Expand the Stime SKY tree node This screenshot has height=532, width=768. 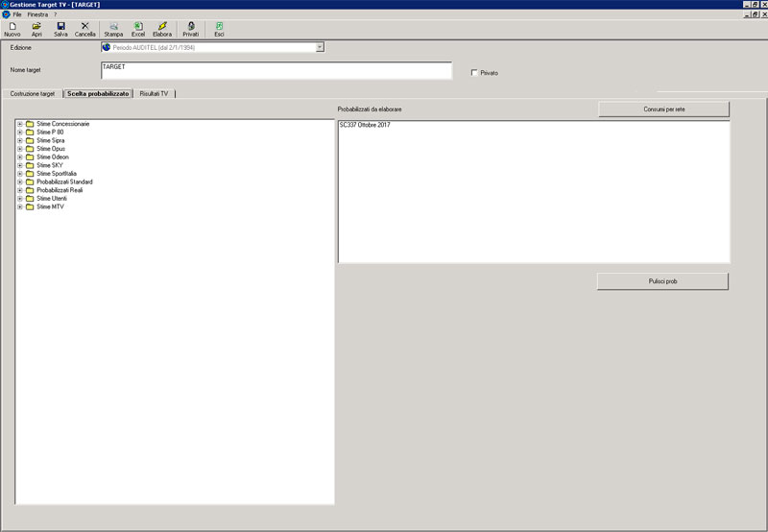20,165
